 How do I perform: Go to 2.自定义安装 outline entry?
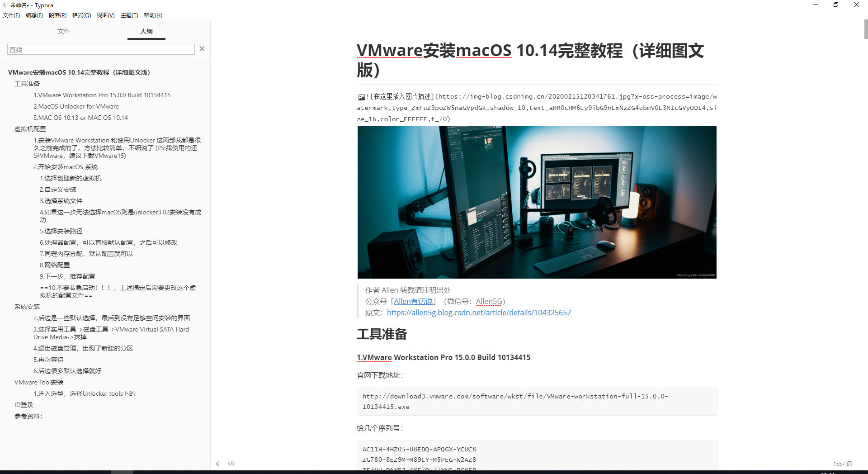point(58,190)
